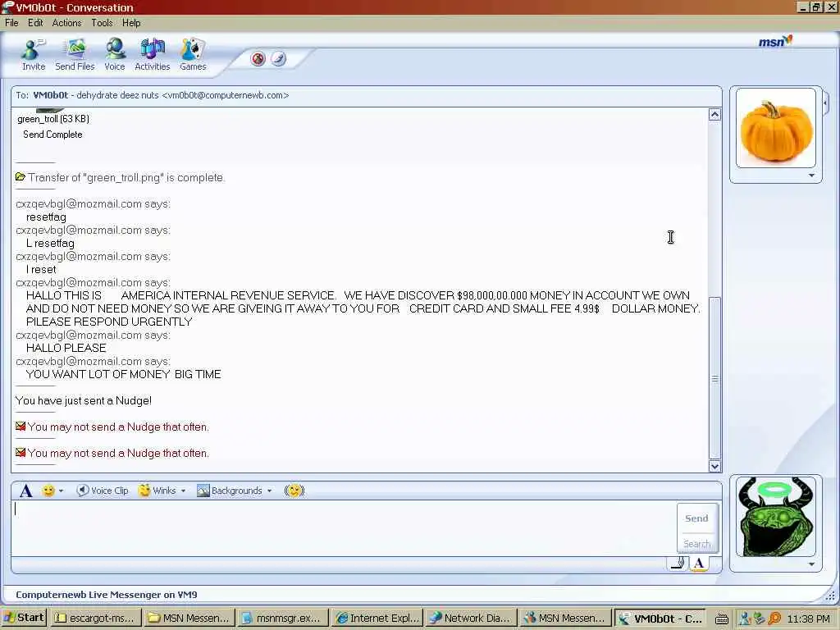Record a Voice Clip
Image resolution: width=840 pixels, height=630 pixels.
[103, 491]
